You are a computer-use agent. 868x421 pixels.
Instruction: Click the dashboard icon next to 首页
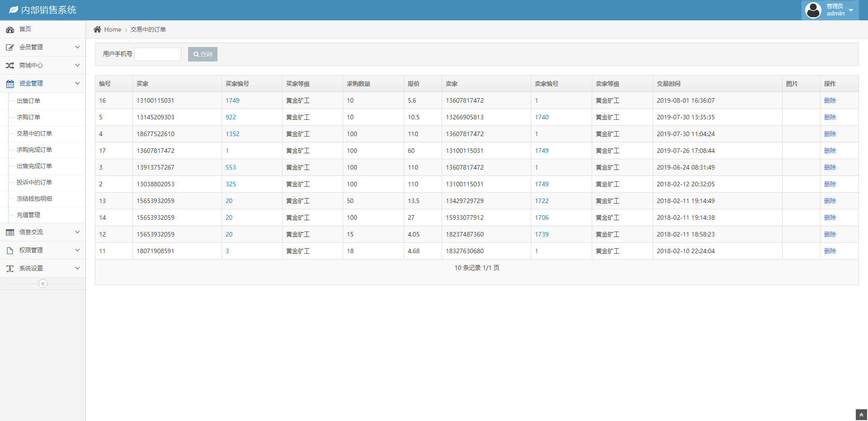click(10, 30)
